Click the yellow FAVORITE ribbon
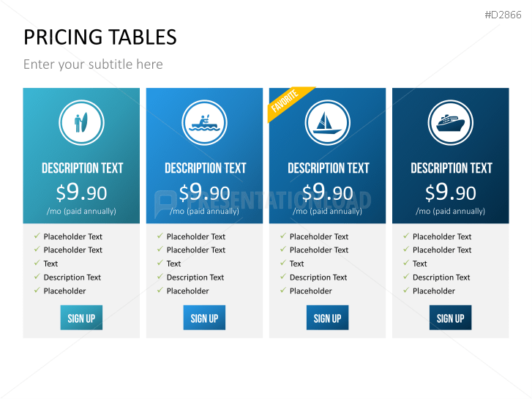 (x=286, y=102)
